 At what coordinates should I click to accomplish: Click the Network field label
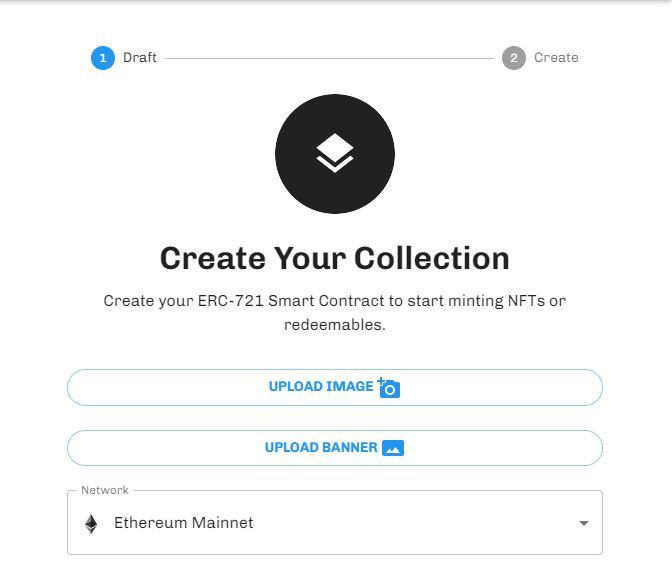click(x=105, y=490)
